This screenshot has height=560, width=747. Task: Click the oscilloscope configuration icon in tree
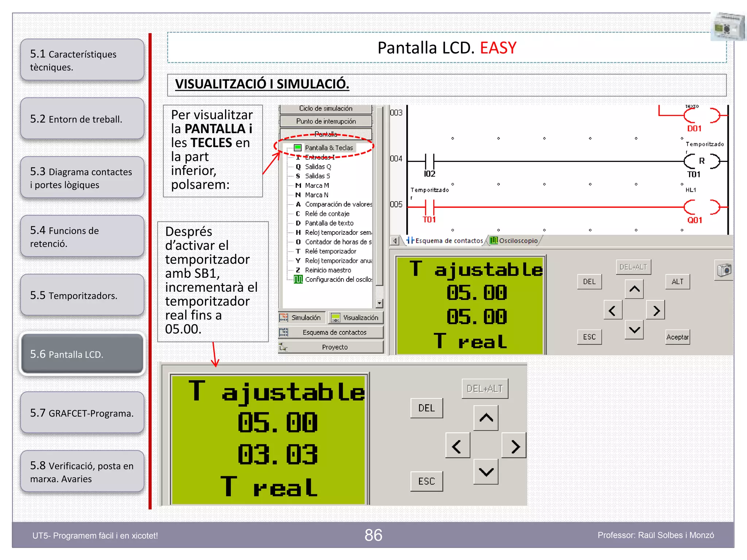pyautogui.click(x=298, y=280)
